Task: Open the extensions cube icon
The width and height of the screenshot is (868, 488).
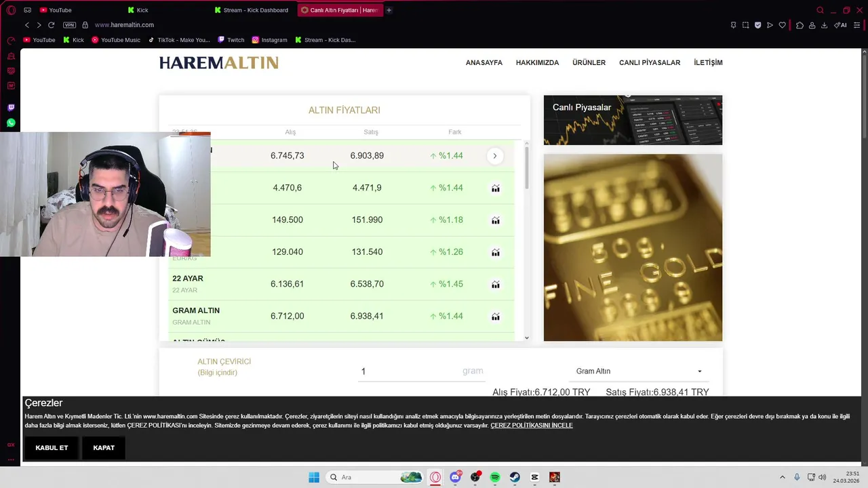Action: coord(800,25)
